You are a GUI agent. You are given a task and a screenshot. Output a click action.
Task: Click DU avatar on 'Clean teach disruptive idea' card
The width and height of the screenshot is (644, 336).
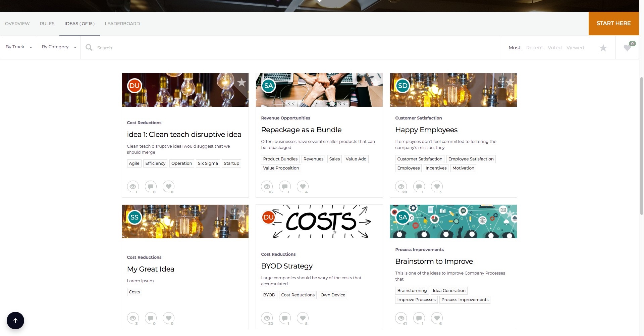(x=135, y=86)
